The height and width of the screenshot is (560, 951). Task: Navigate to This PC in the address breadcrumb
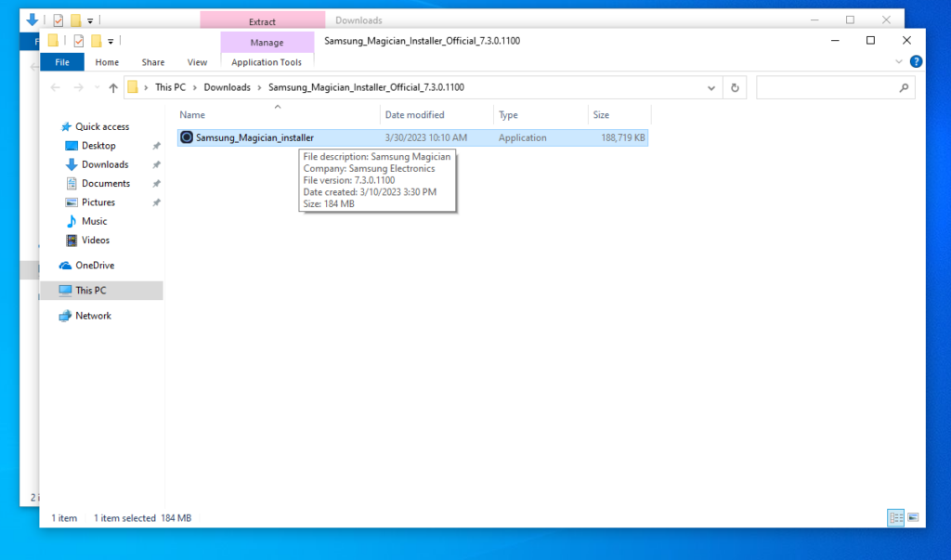click(171, 87)
